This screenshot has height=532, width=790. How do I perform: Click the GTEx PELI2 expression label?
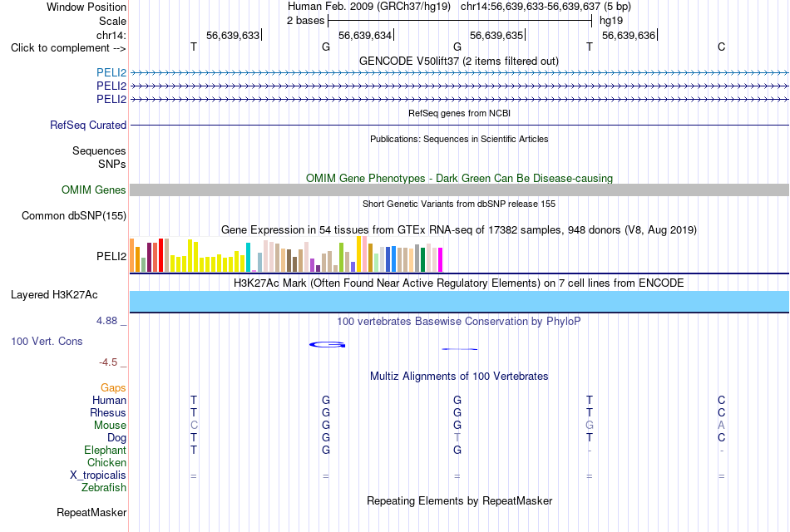click(x=111, y=256)
